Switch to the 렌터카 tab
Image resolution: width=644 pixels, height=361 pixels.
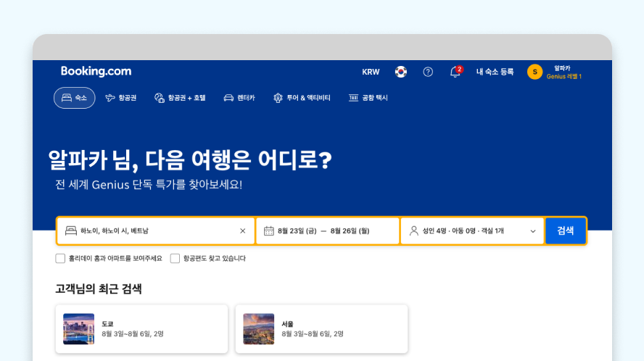click(x=239, y=98)
